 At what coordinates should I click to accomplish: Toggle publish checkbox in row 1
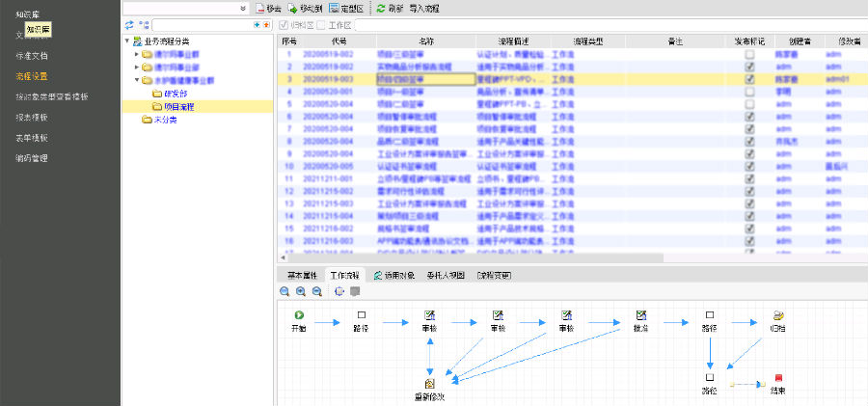click(749, 55)
